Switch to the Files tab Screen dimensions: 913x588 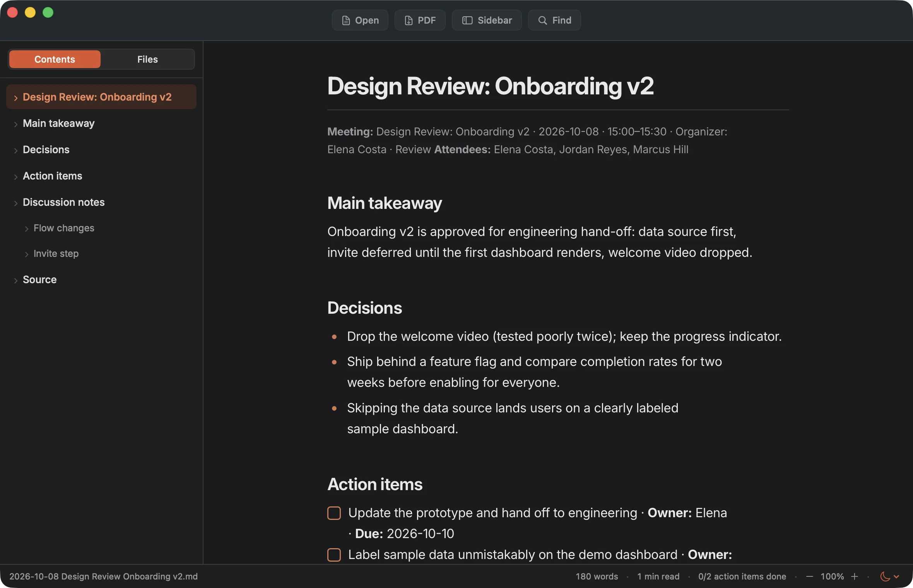pyautogui.click(x=147, y=59)
